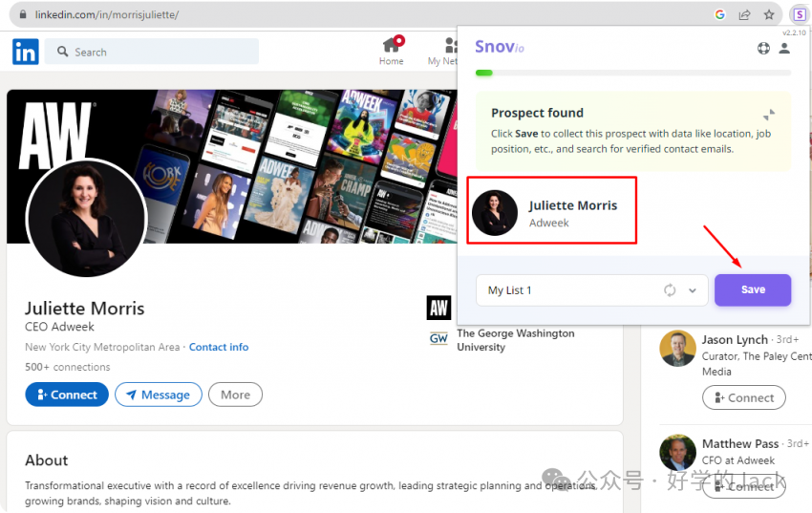812x513 pixels.
Task: Open My Network navigation icon
Action: tap(443, 51)
